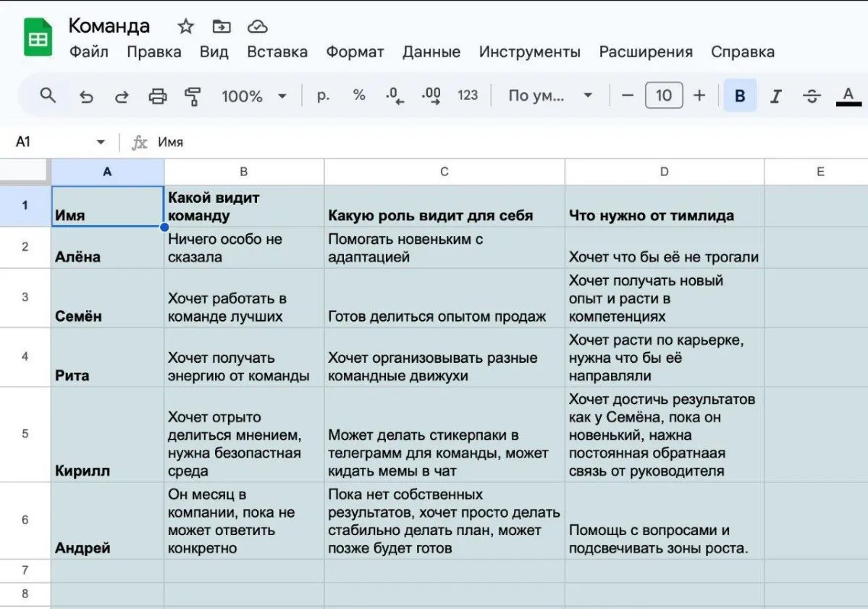Select cell with name Алёна
This screenshot has height=609, width=868.
click(107, 248)
